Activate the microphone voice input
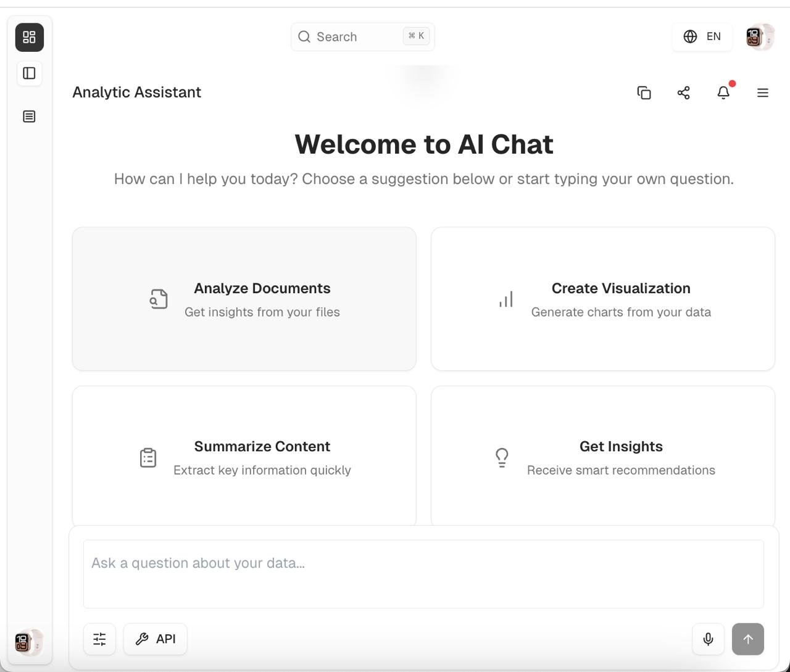Viewport: 790px width, 672px height. (x=708, y=639)
